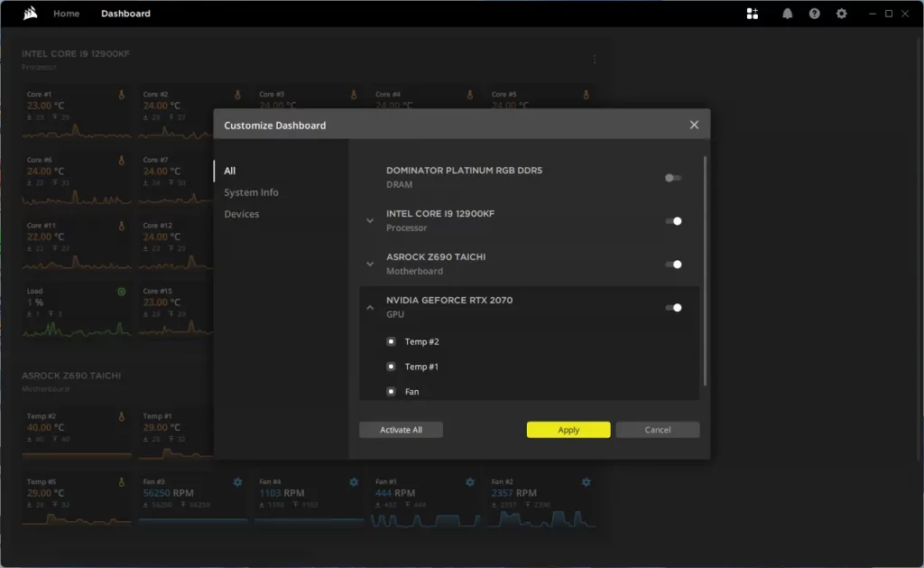
Task: Click the Fan #2 RPM graph
Action: coord(541,519)
